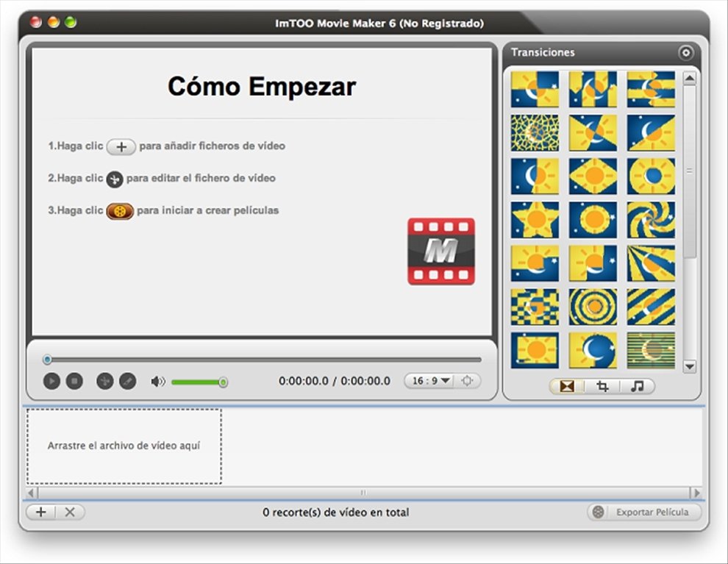
Task: Open the effects edit wand tool
Action: click(128, 381)
